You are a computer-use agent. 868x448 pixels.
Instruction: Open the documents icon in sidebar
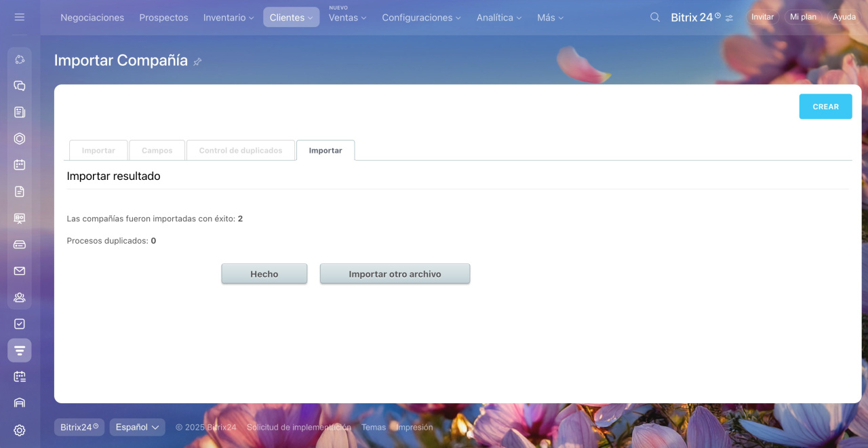(x=20, y=191)
